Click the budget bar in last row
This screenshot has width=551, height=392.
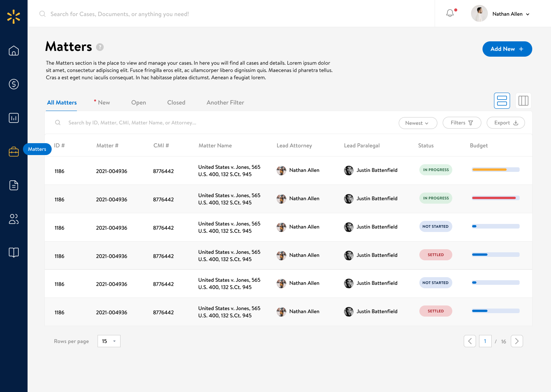[496, 311]
